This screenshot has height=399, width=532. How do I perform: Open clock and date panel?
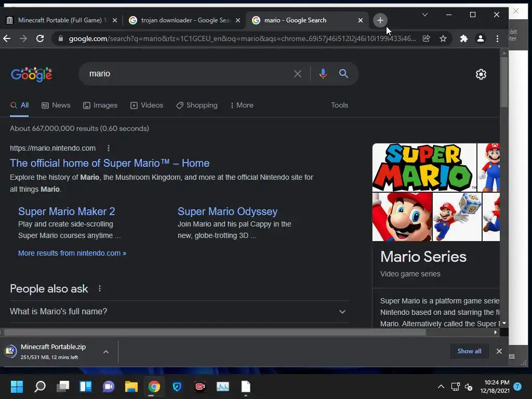click(495, 387)
